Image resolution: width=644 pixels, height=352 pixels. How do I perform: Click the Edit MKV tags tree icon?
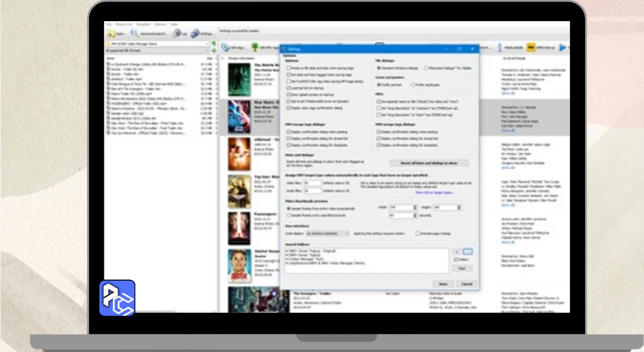[255, 48]
